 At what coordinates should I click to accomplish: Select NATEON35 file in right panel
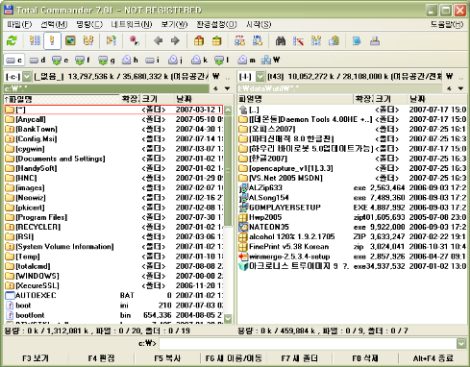pyautogui.click(x=352, y=227)
